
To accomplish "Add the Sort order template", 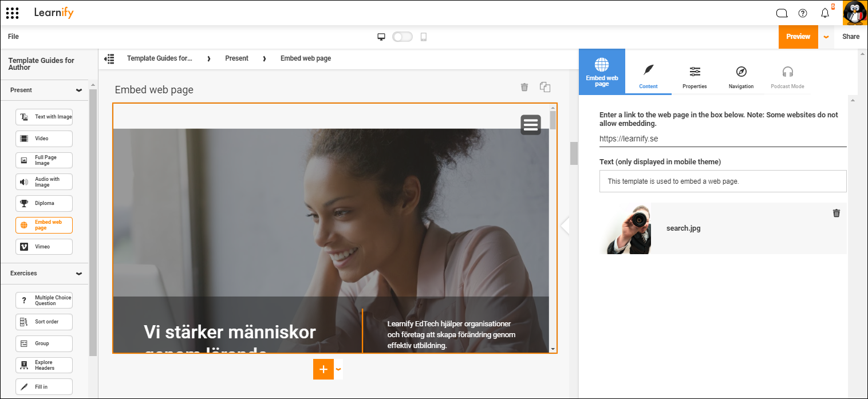I will click(44, 322).
